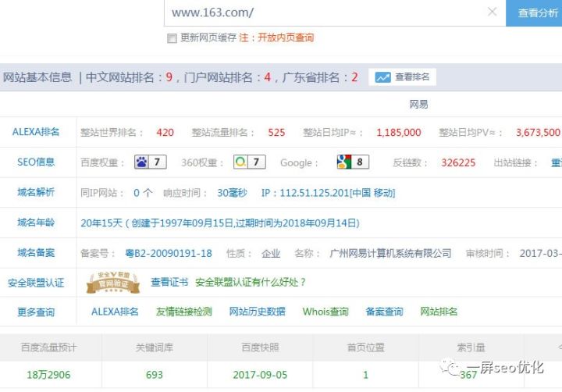Click Chinese site ranking number 9
Image resolution: width=562 pixels, height=392 pixels.
tap(169, 77)
